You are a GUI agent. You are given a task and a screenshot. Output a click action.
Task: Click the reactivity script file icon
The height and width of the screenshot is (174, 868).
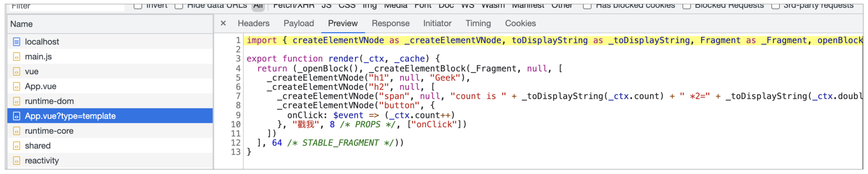click(x=16, y=161)
